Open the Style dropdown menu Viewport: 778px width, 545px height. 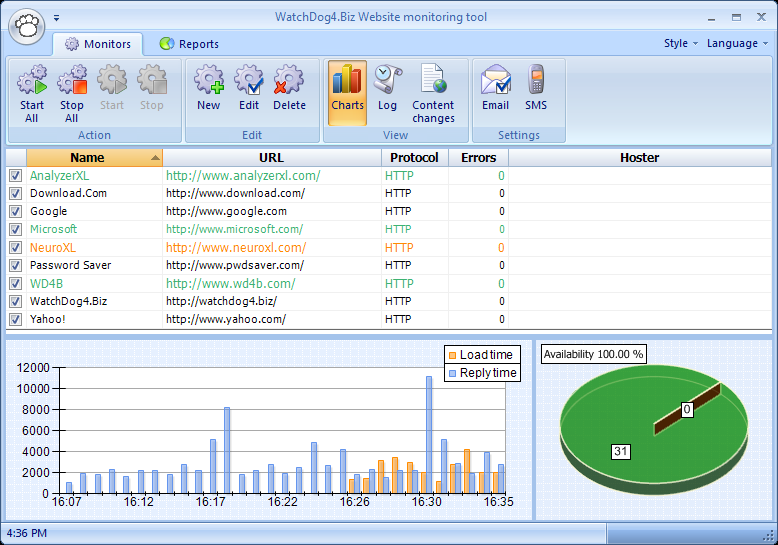click(681, 43)
